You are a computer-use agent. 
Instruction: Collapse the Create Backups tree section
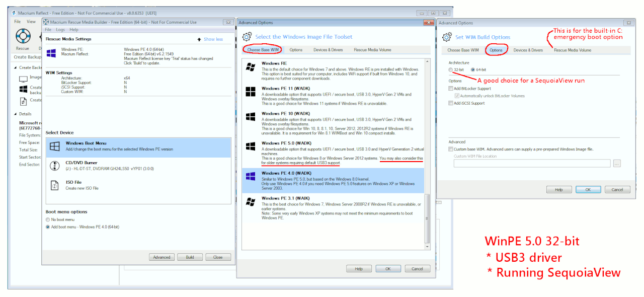tap(16, 67)
